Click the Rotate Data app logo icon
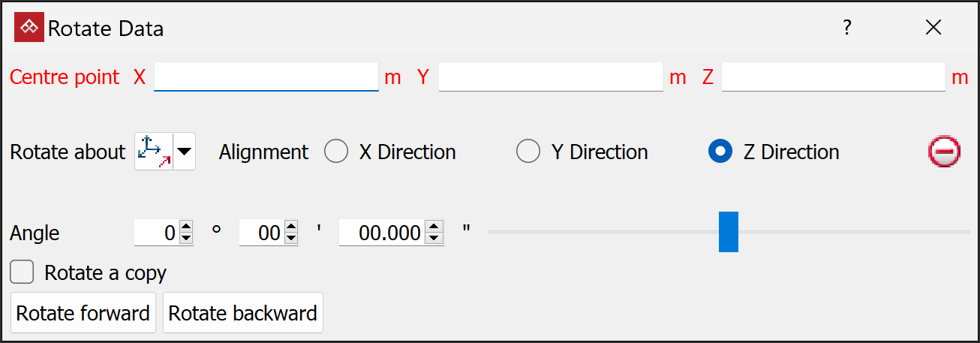The width and height of the screenshot is (980, 343). pyautogui.click(x=29, y=28)
